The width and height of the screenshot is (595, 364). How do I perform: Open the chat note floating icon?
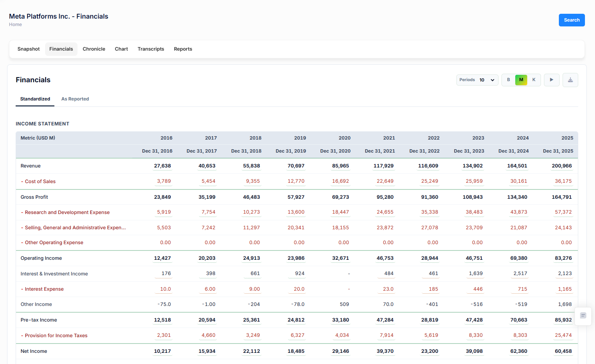tap(583, 316)
